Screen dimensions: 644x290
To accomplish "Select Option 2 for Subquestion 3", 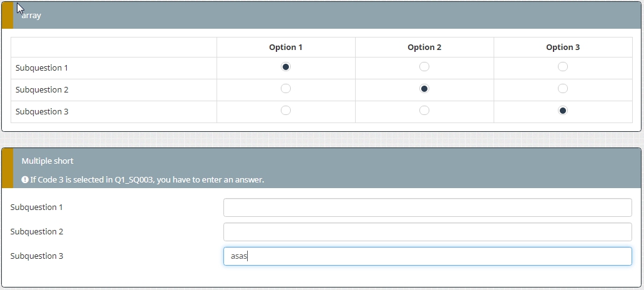I will [x=424, y=111].
